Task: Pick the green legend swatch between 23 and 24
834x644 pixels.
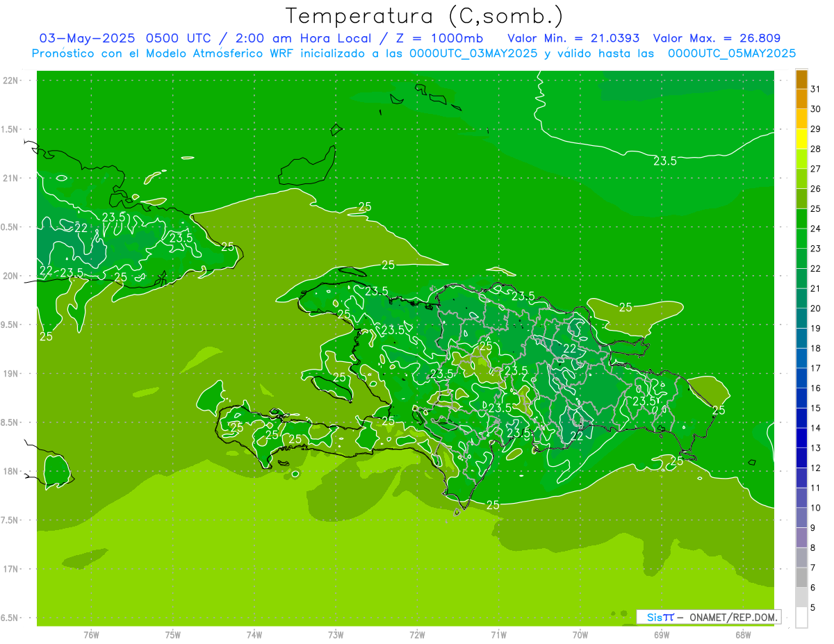Action: (x=801, y=238)
